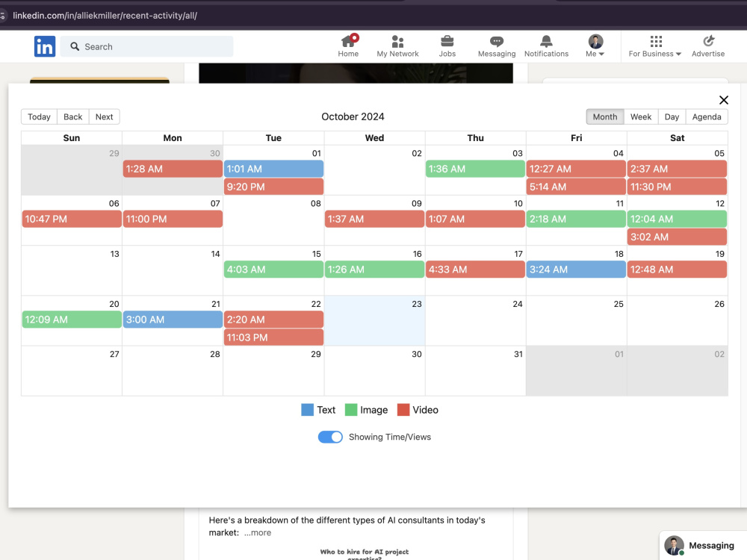The image size is (747, 560).
Task: Open the 5:14 AM video post event
Action: pos(576,187)
